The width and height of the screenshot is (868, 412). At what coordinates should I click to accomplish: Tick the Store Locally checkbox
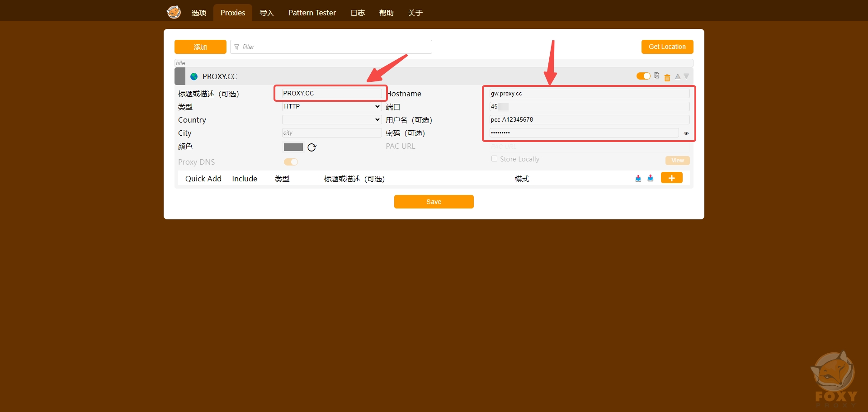[x=494, y=159]
